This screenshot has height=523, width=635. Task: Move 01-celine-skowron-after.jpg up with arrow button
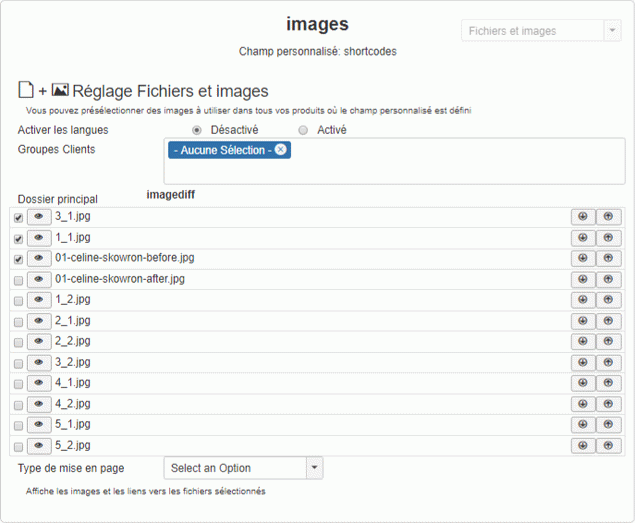click(x=608, y=279)
